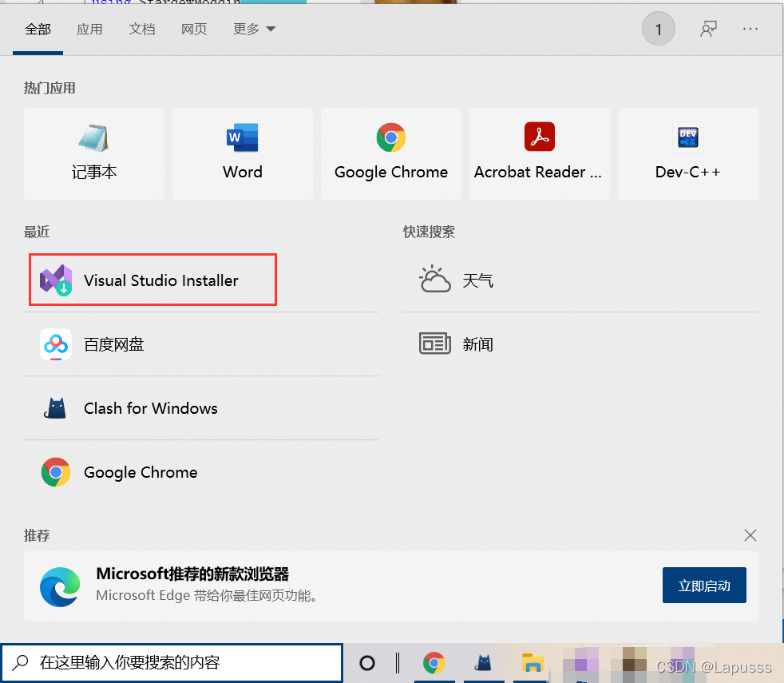784x683 pixels.
Task: Open Task View on taskbar
Action: point(398,663)
